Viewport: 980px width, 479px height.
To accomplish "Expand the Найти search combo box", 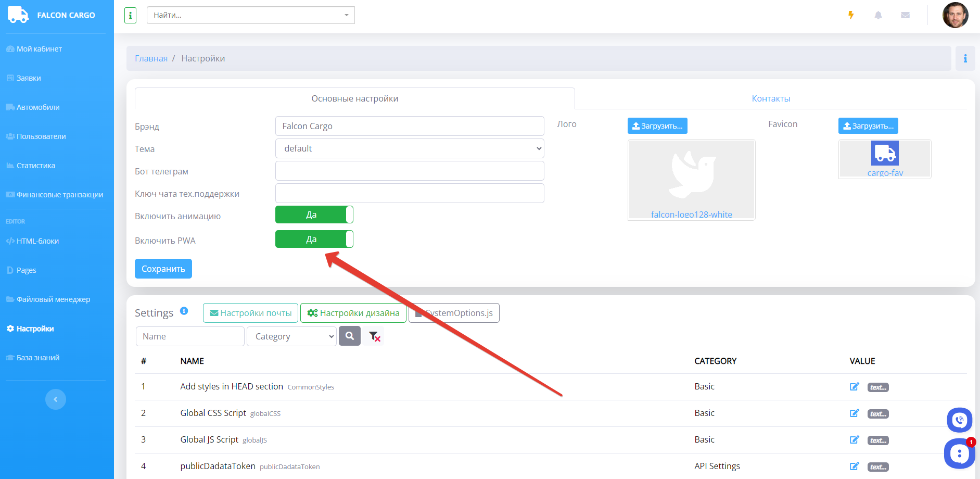I will tap(250, 15).
